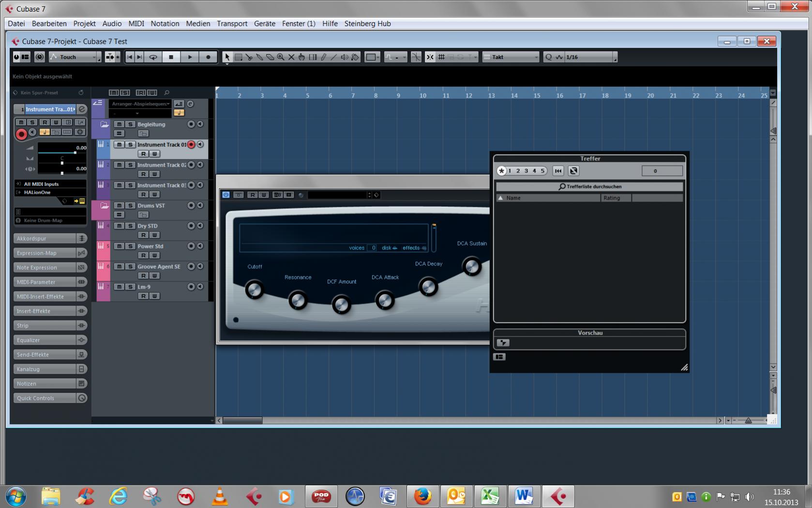
Task: Toggle Snap to Zero Crossing
Action: pyautogui.click(x=416, y=57)
